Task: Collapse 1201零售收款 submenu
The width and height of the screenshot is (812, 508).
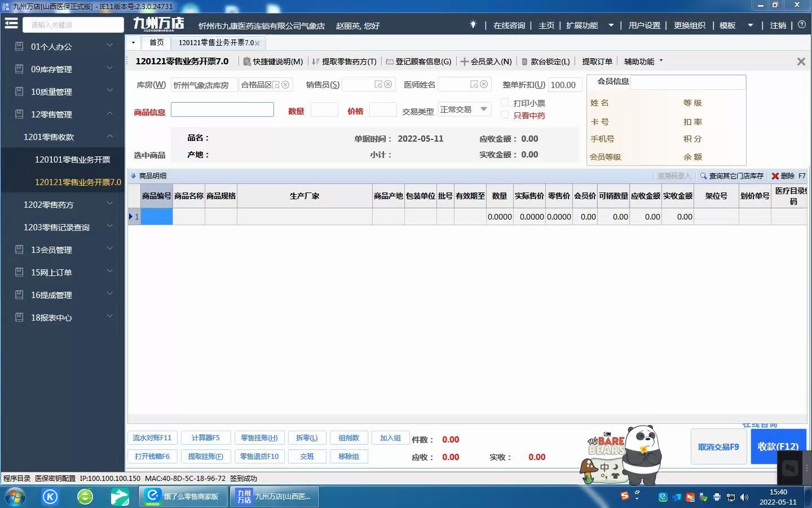Action: click(110, 136)
